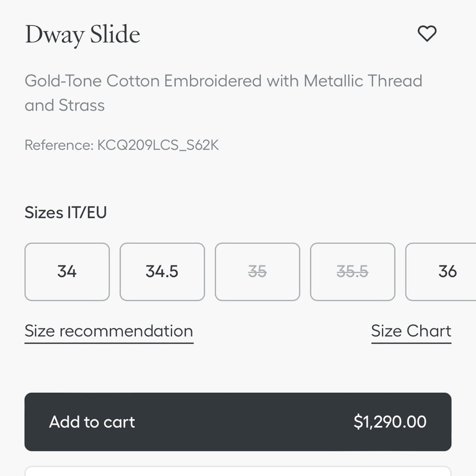Click the "Add to cart" text label
The height and width of the screenshot is (476, 476).
(x=92, y=422)
